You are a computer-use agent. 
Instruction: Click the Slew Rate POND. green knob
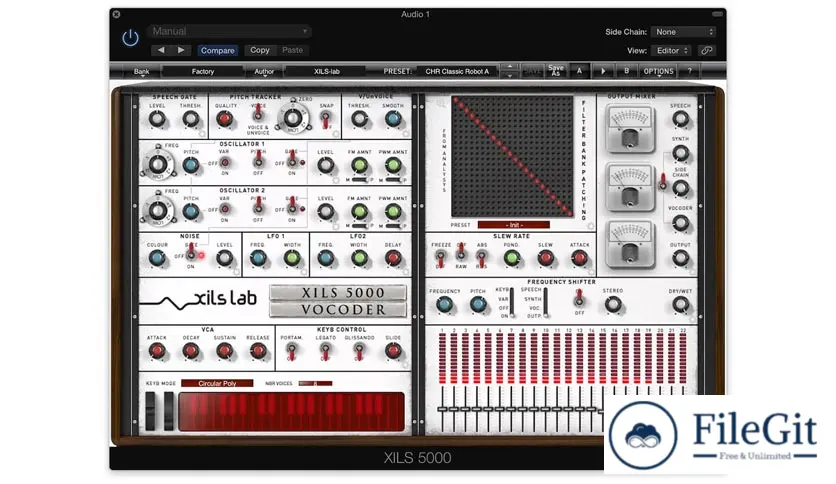coord(512,259)
